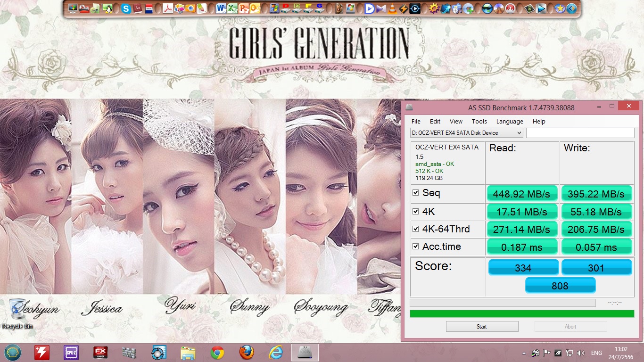Click the ENG language indicator

[x=596, y=353]
